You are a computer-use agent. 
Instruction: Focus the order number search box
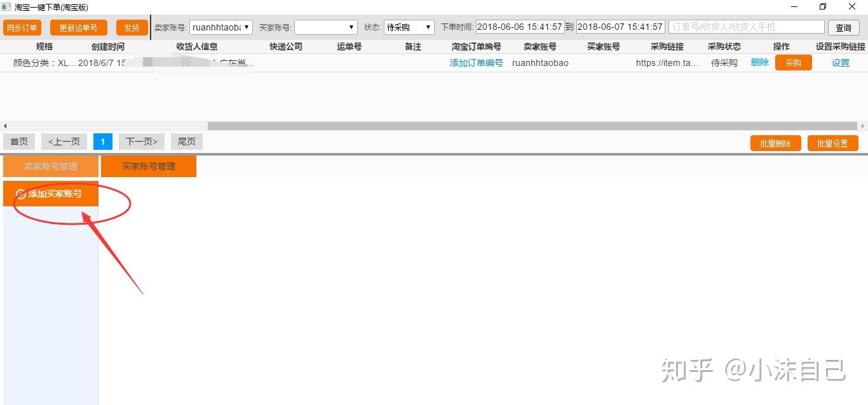[747, 27]
